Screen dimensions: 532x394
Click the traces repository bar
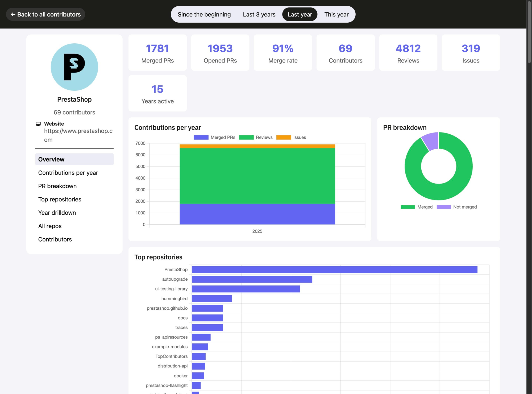pos(207,327)
